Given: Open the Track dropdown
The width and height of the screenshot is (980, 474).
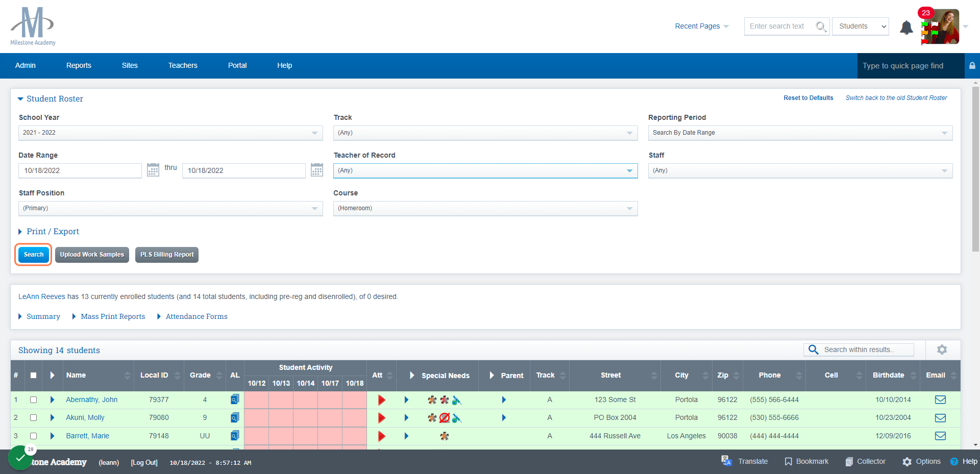Looking at the screenshot, I should (x=485, y=133).
